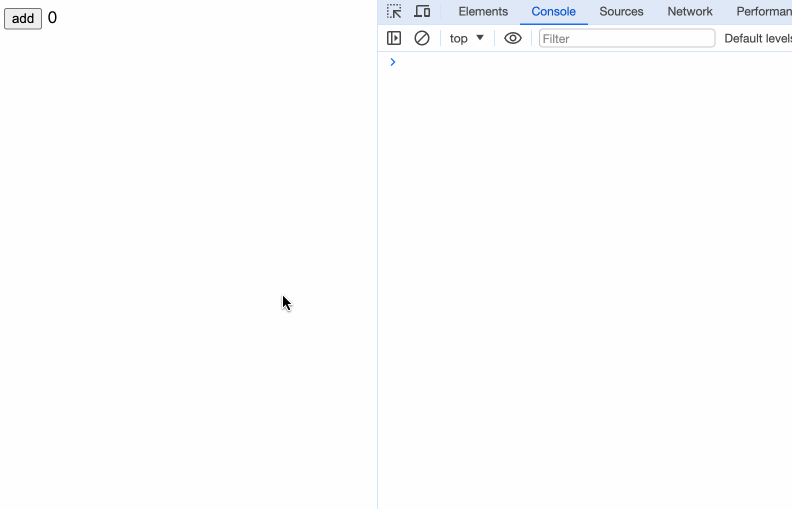This screenshot has height=509, width=792.
Task: Toggle the device toolbar icon
Action: [422, 11]
